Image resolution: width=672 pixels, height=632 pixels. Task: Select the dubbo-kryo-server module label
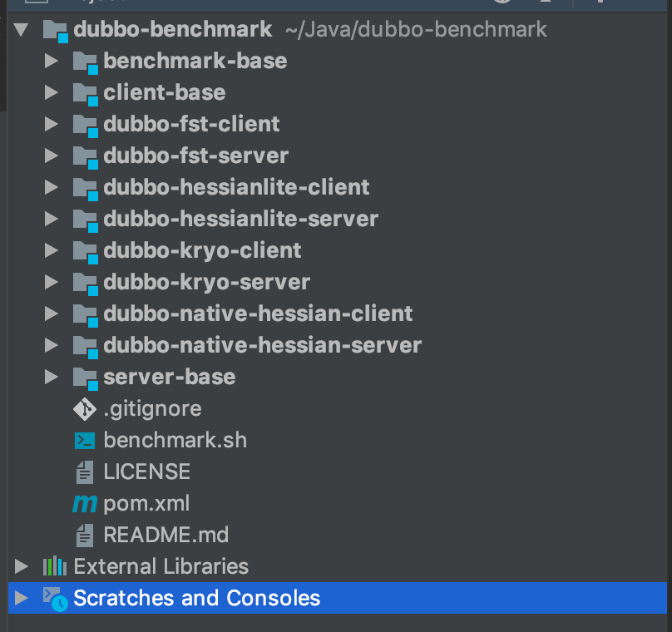[206, 282]
